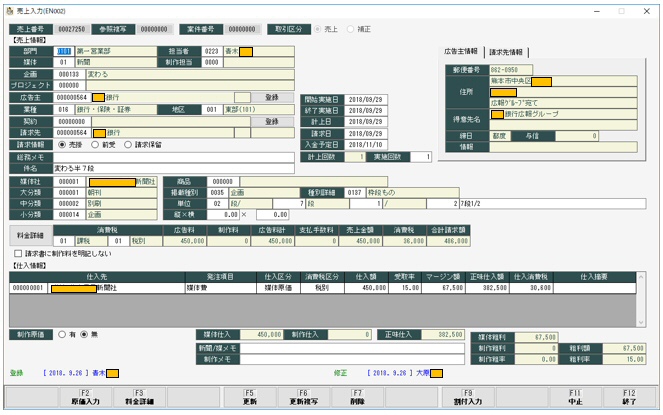Click F9 割付入力 function button
Viewport: 663px width, 415px height.
point(468,397)
